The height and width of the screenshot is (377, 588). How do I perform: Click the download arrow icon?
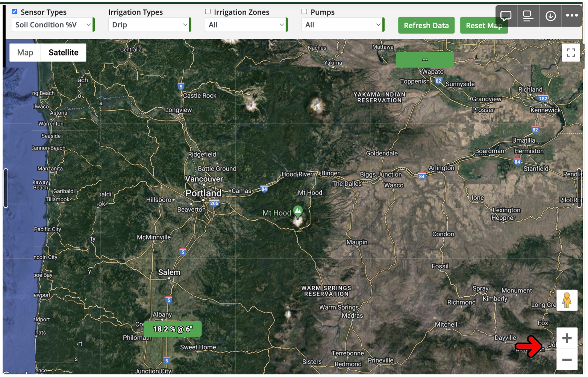point(550,16)
